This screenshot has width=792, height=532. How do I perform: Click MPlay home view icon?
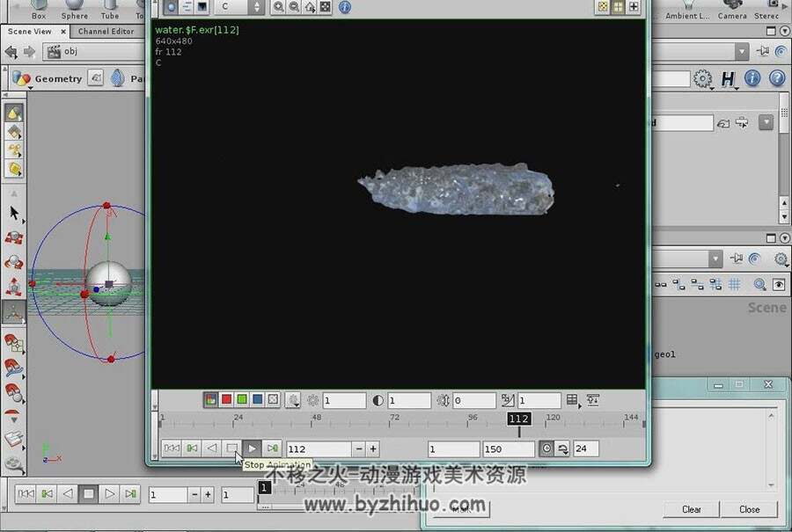click(310, 7)
